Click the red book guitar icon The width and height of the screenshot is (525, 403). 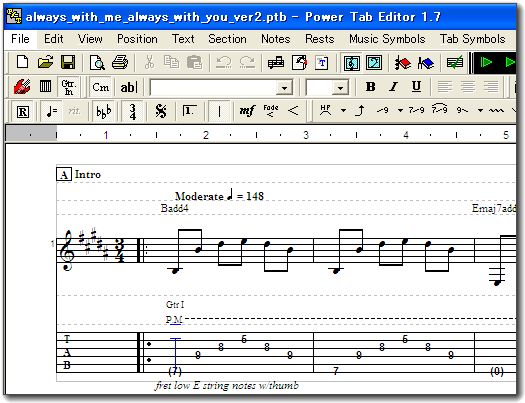pos(402,63)
